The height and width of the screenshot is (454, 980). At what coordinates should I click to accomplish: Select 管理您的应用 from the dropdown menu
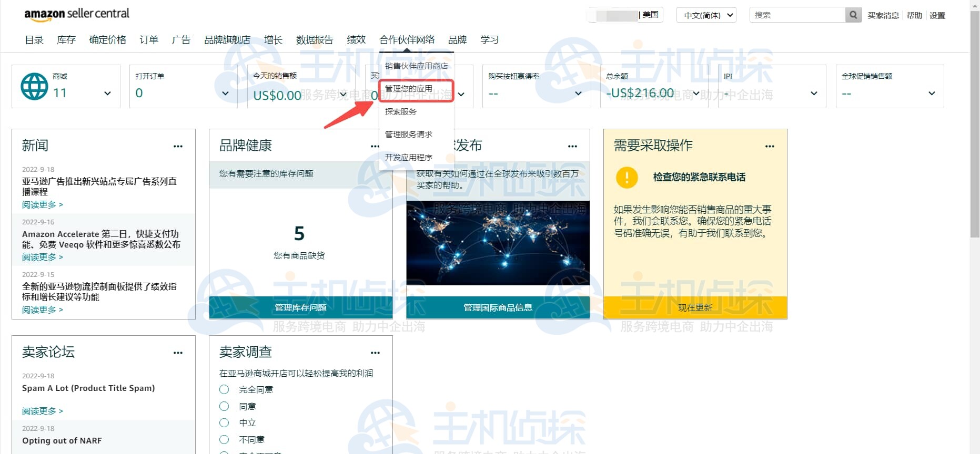point(409,89)
